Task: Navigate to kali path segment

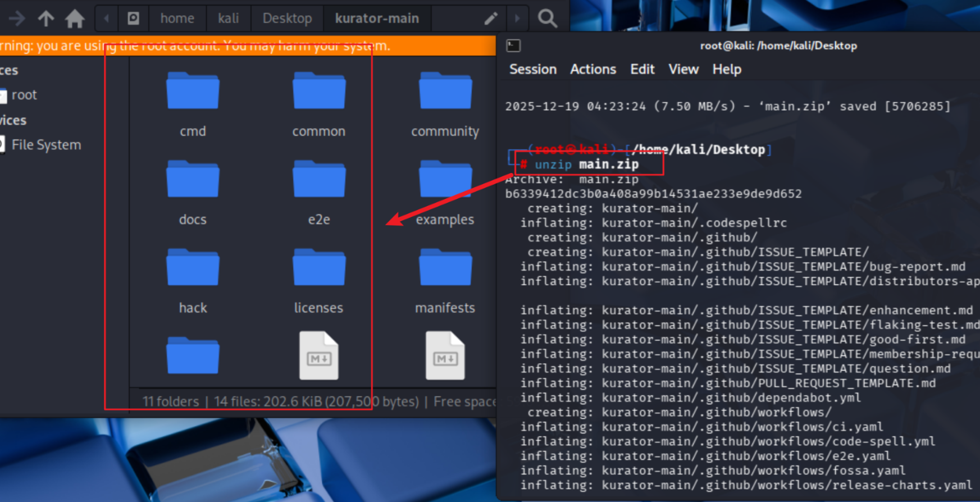Action: pyautogui.click(x=229, y=19)
